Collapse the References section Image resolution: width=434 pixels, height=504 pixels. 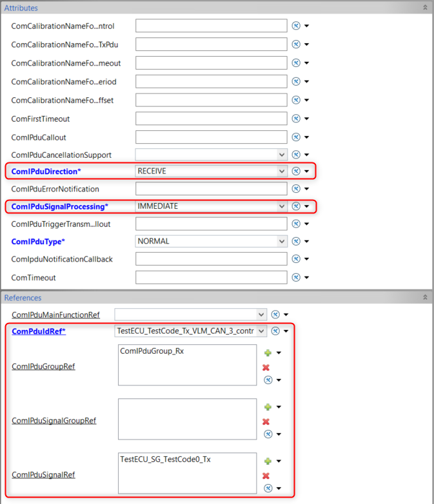(425, 297)
